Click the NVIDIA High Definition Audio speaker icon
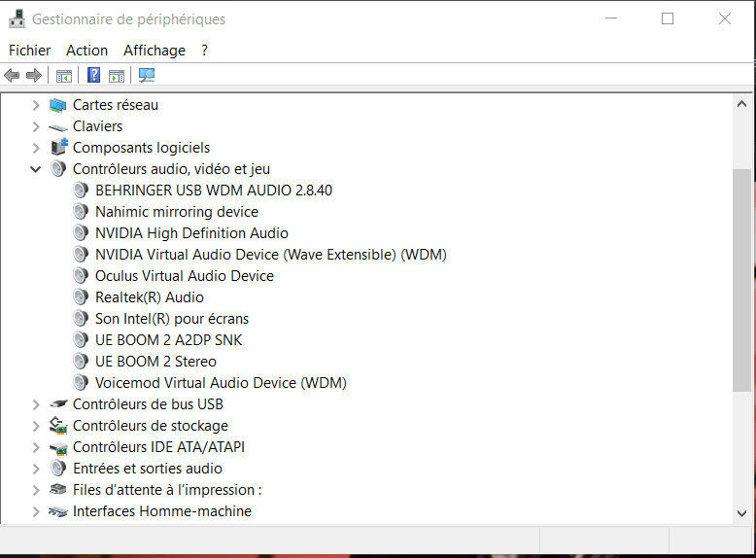Screen dimensions: 756x558 pos(81,233)
